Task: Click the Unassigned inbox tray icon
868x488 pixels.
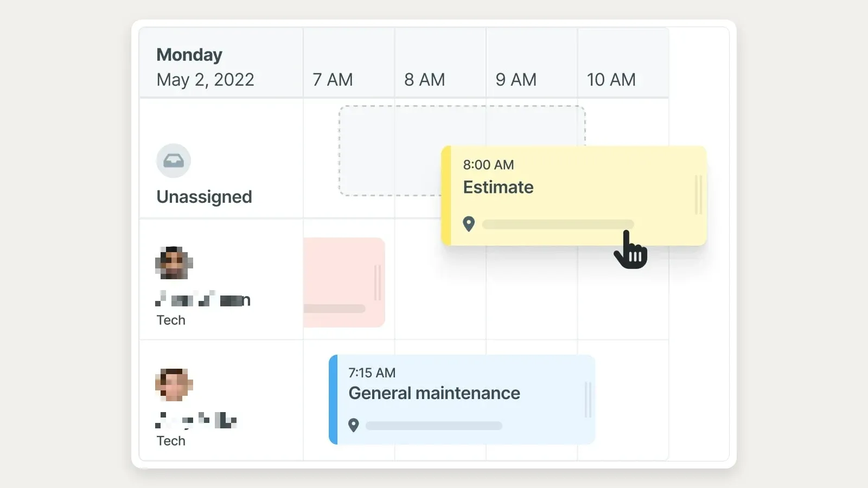Action: click(x=174, y=160)
